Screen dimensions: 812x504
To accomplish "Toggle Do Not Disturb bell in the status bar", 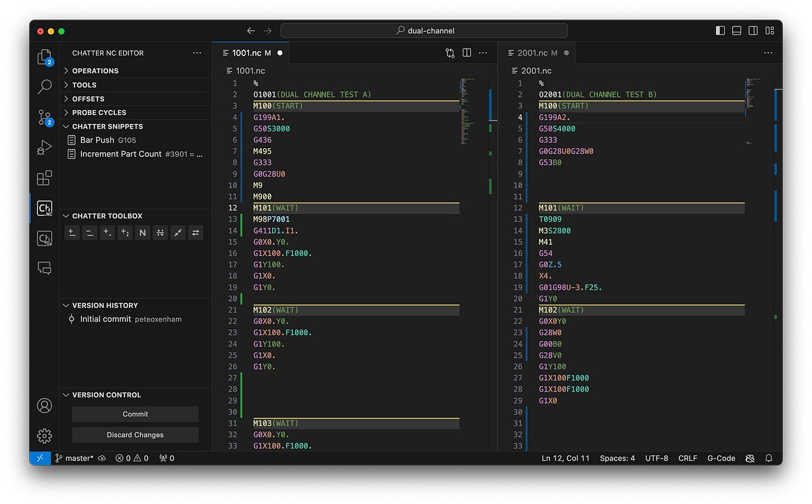I will tap(769, 458).
